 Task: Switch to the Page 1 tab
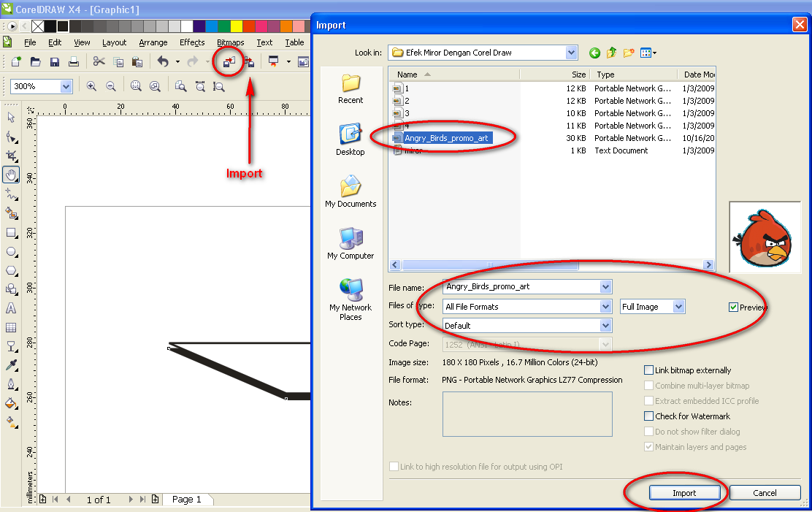pos(188,500)
